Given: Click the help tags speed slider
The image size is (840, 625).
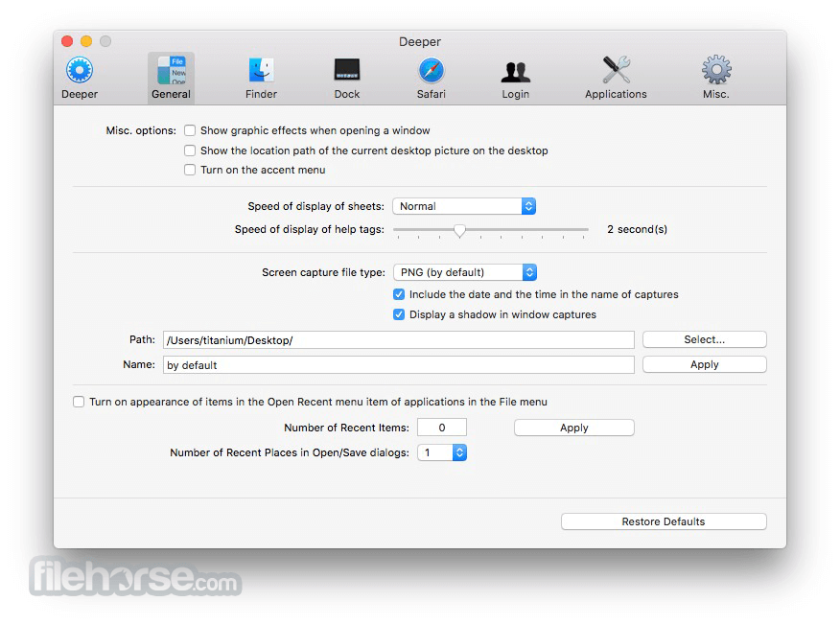Looking at the screenshot, I should (x=491, y=230).
